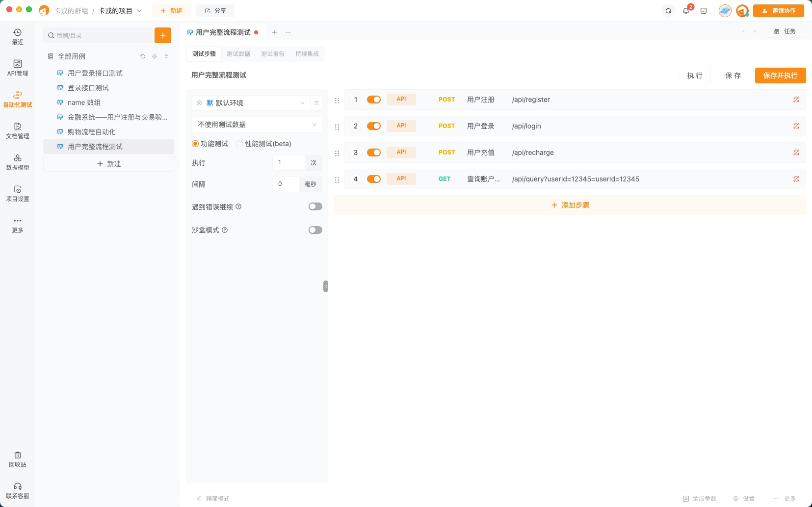Click the locate icon beside 全部用例

(155, 56)
